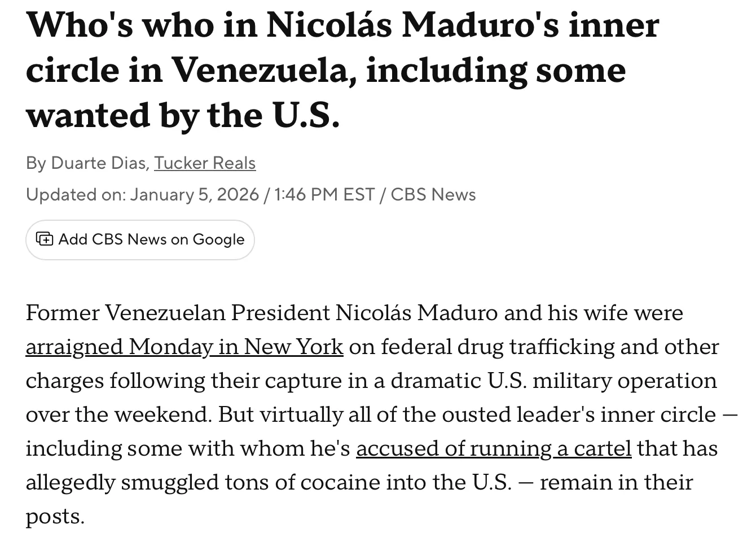Follow the 'arraigned Monday in New York' link

(x=184, y=347)
